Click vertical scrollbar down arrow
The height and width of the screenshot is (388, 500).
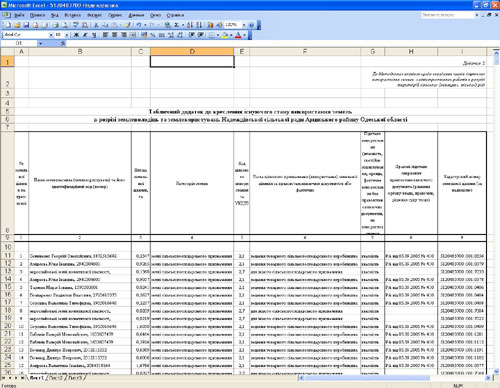pos(496,371)
